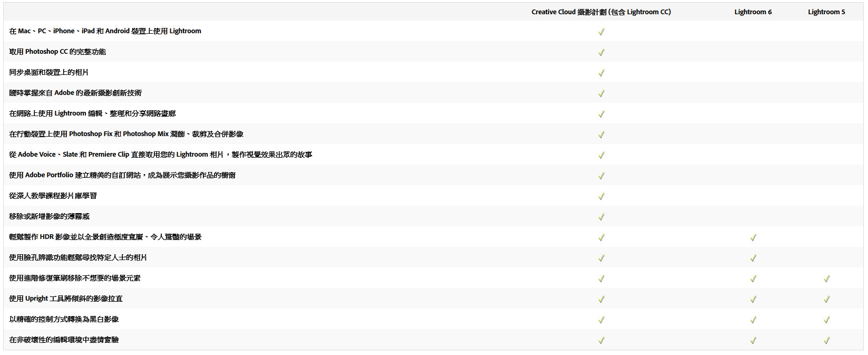Select text "使用進階修復筆刷移除不想要的場景元素"

point(75,278)
